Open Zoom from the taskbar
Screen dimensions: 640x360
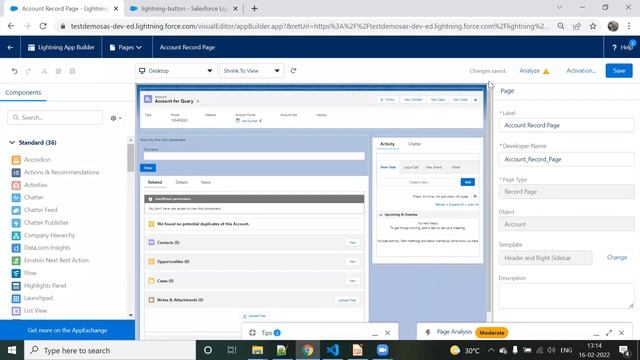click(x=382, y=350)
